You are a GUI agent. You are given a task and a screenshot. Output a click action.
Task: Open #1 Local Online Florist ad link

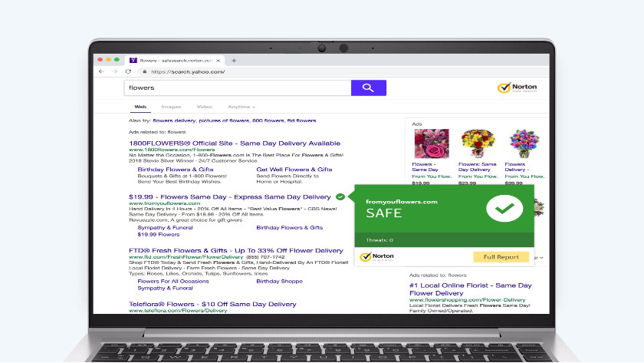pos(471,289)
